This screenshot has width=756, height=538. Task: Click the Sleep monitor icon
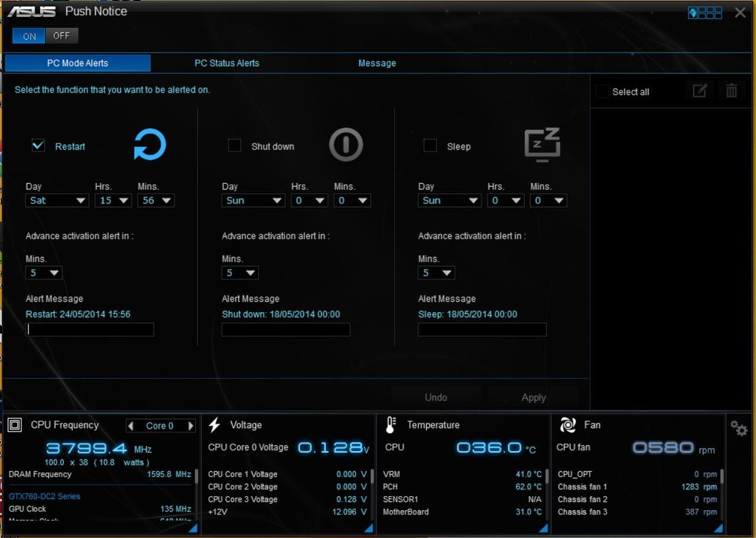pos(542,145)
